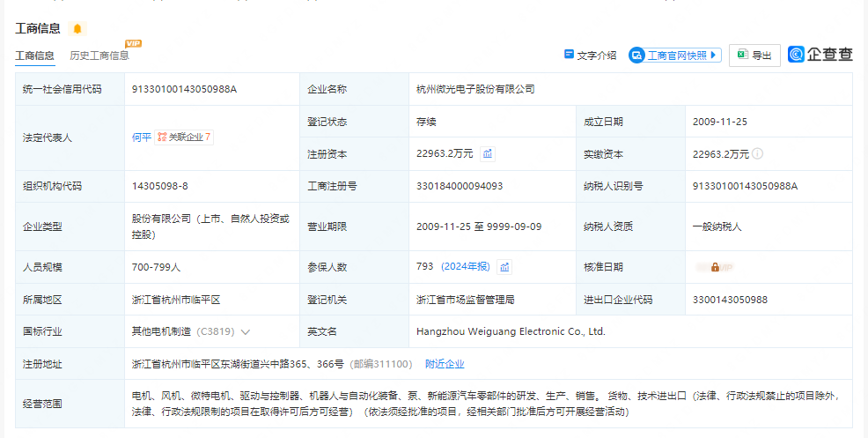The image size is (868, 438).
Task: Open the 历史工商信息 tab
Action: tap(99, 56)
